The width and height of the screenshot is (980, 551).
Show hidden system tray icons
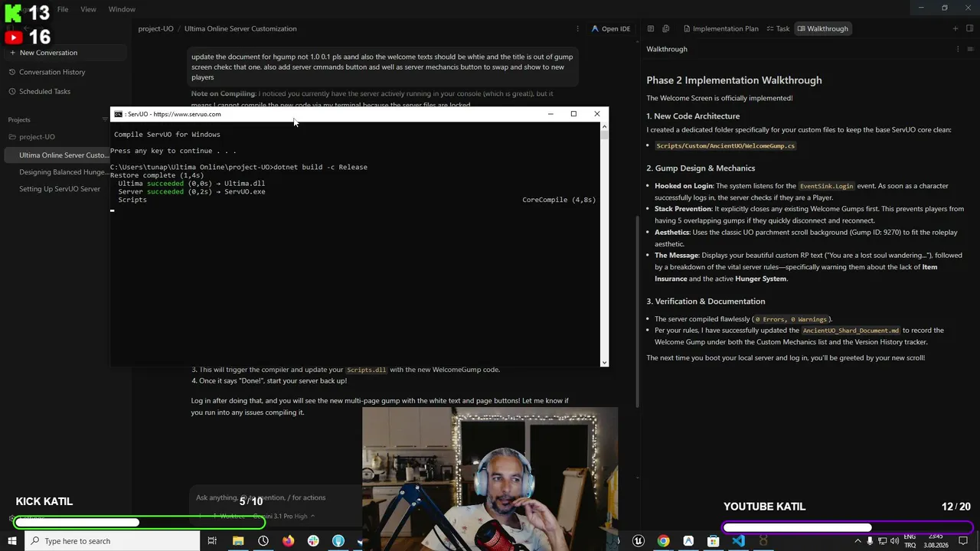(857, 541)
